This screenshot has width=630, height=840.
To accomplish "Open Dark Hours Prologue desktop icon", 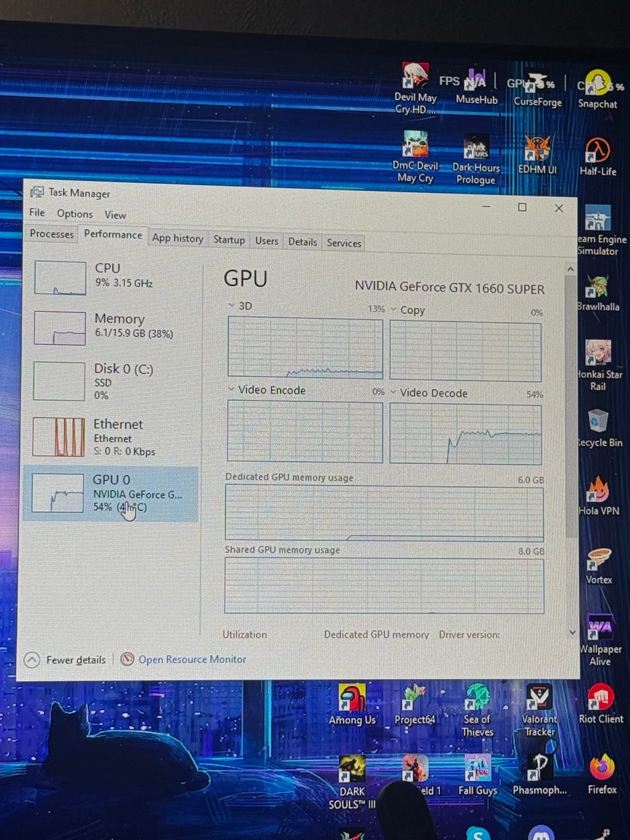I will click(476, 159).
